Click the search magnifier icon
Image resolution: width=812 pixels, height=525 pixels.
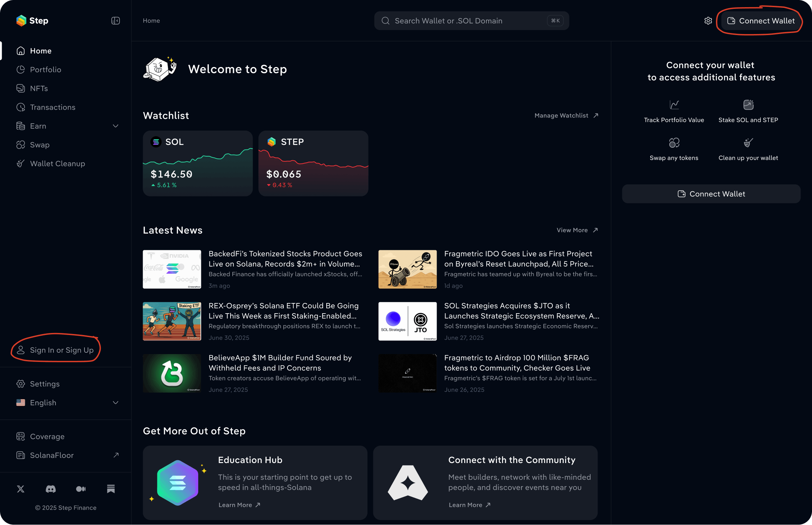point(385,21)
